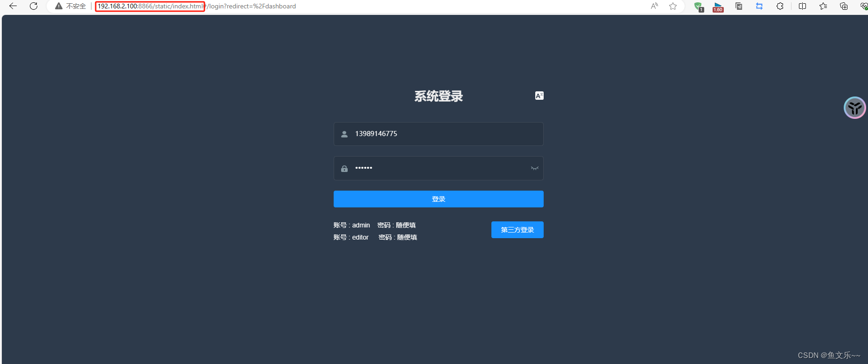
Task: Show password using the eye icon
Action: [x=535, y=168]
